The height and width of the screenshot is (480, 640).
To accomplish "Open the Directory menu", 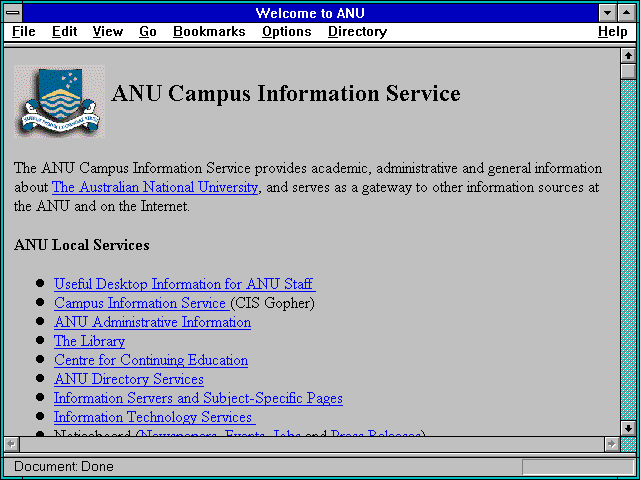I will (358, 31).
